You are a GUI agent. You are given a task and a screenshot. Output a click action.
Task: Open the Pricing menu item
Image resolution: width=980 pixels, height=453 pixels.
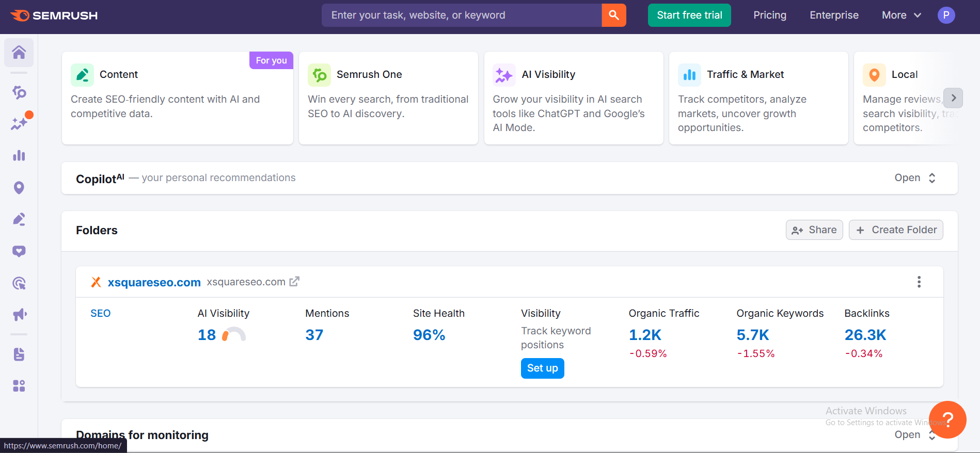tap(770, 15)
